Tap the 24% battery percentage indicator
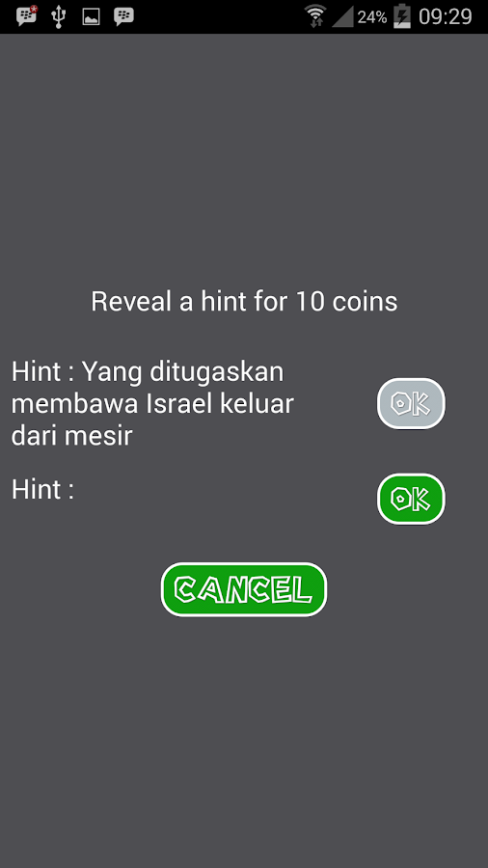The height and width of the screenshot is (868, 488). [x=372, y=17]
